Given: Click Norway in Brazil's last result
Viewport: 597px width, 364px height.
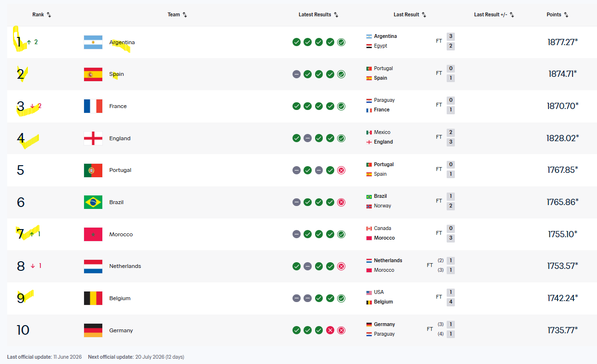Looking at the screenshot, I should (x=383, y=206).
